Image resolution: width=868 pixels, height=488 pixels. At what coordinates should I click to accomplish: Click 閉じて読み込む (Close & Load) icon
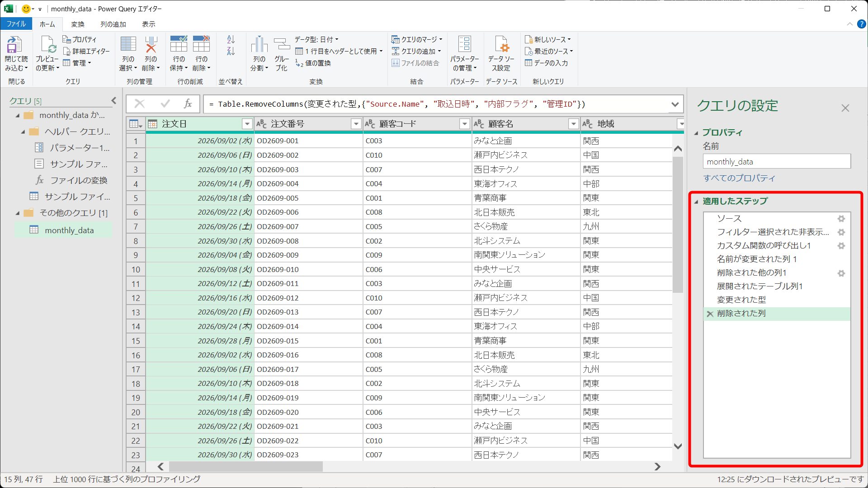(x=14, y=45)
